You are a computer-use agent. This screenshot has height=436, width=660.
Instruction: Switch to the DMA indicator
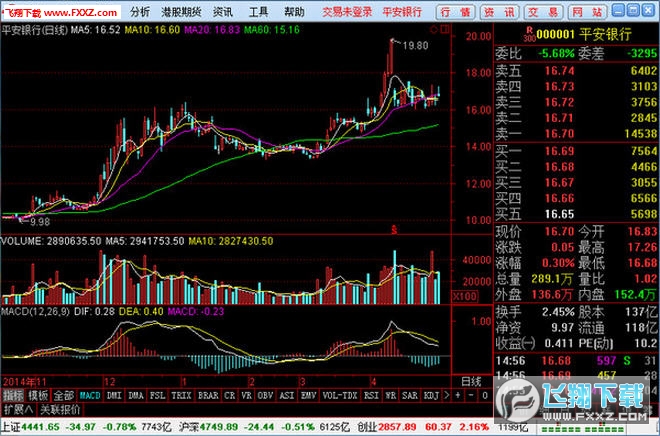(136, 396)
